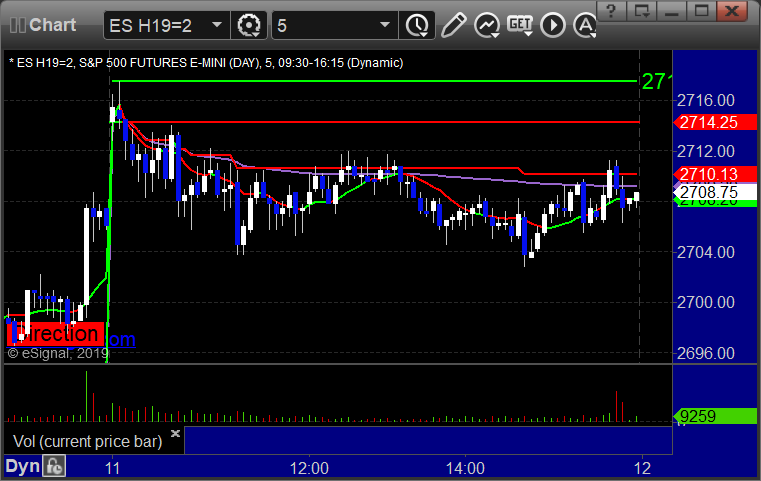Click the 11 date label on the time axis
This screenshot has width=761, height=481.
pos(112,468)
